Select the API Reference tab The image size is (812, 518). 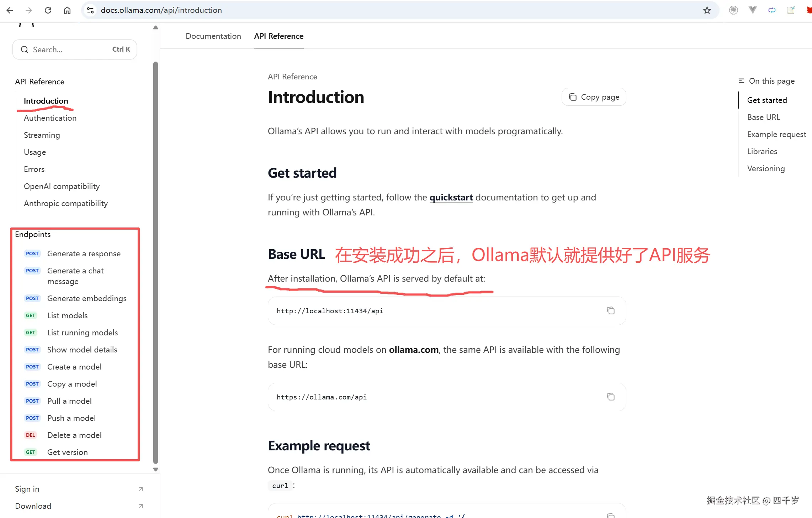tap(278, 36)
